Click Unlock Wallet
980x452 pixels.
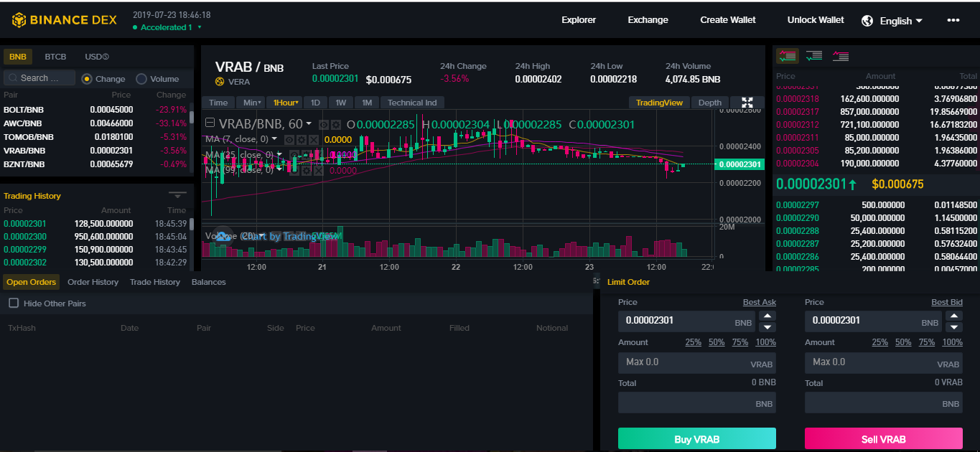816,20
